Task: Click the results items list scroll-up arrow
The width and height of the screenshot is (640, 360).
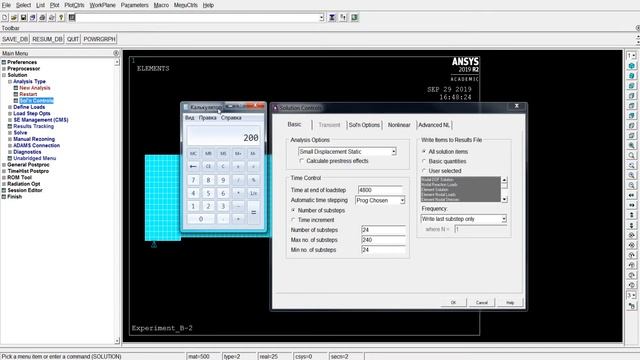Action: point(504,180)
